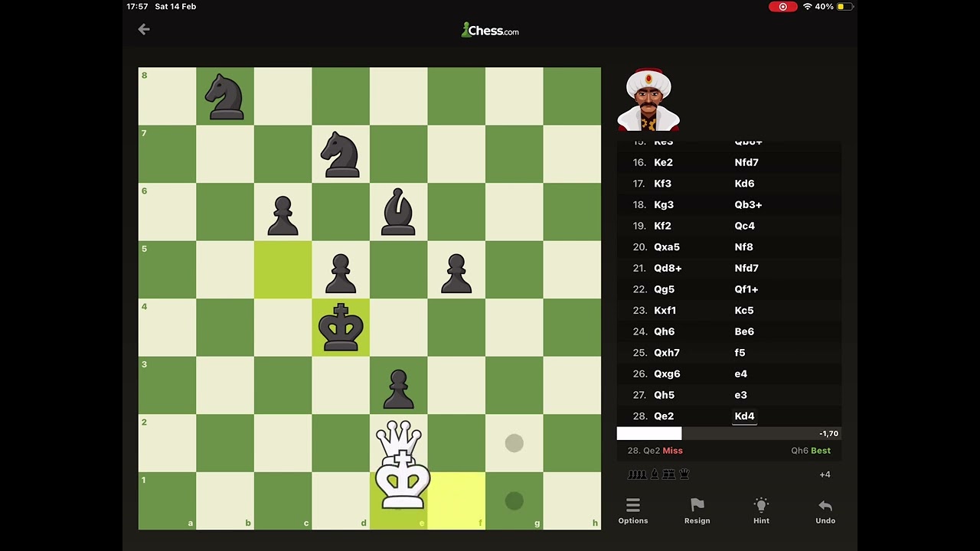This screenshot has width=980, height=551.
Task: Tap the black pawn on f5
Action: point(456,274)
